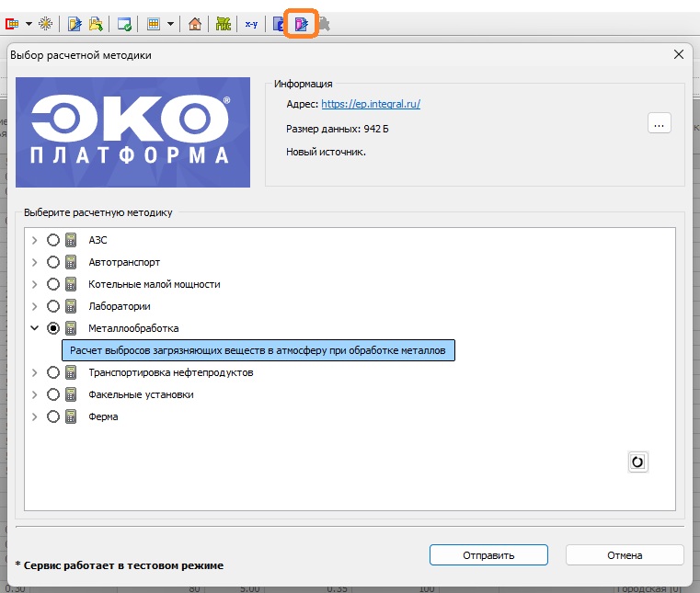
Task: Click the highlighted pink document toolbar icon
Action: [301, 24]
